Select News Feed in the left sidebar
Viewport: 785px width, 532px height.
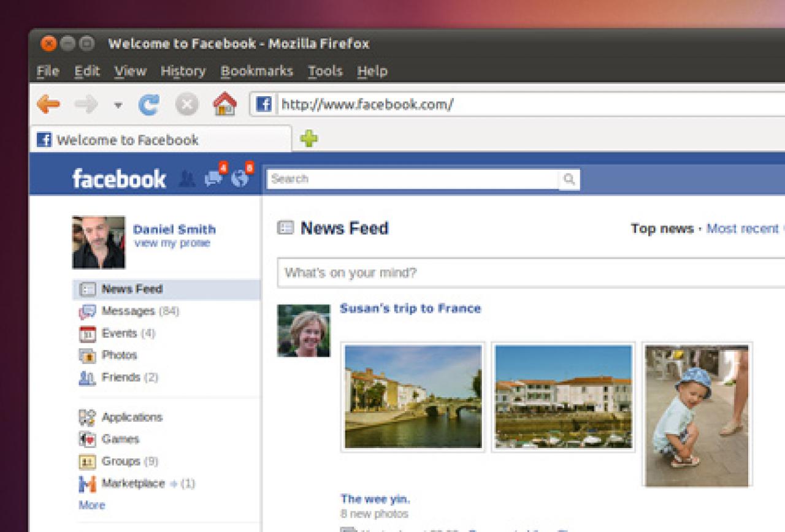pos(166,289)
